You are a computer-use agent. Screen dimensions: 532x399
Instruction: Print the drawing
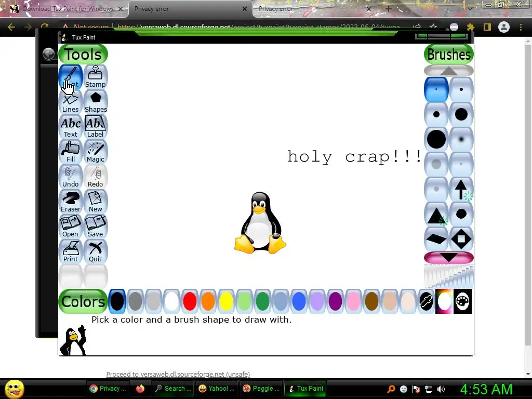tap(71, 251)
